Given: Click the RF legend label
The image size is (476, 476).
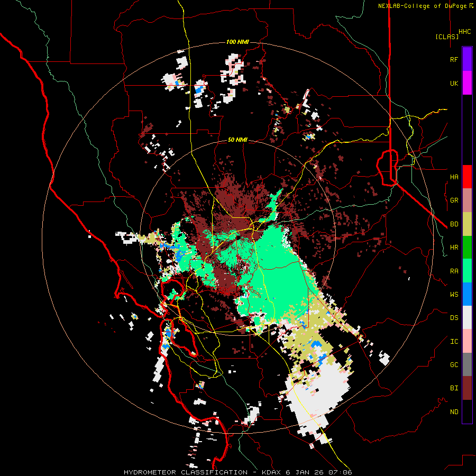Looking at the screenshot, I should [x=454, y=60].
